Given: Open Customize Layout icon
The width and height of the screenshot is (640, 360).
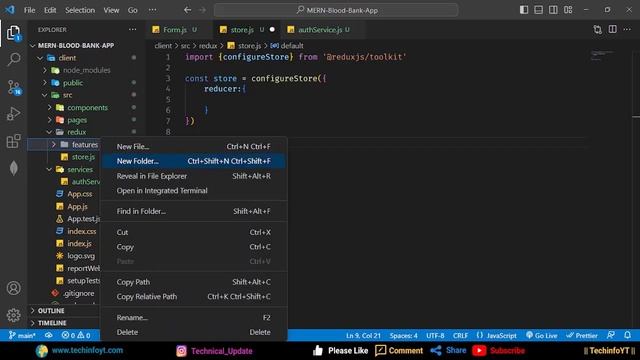Looking at the screenshot, I should pyautogui.click(x=568, y=10).
